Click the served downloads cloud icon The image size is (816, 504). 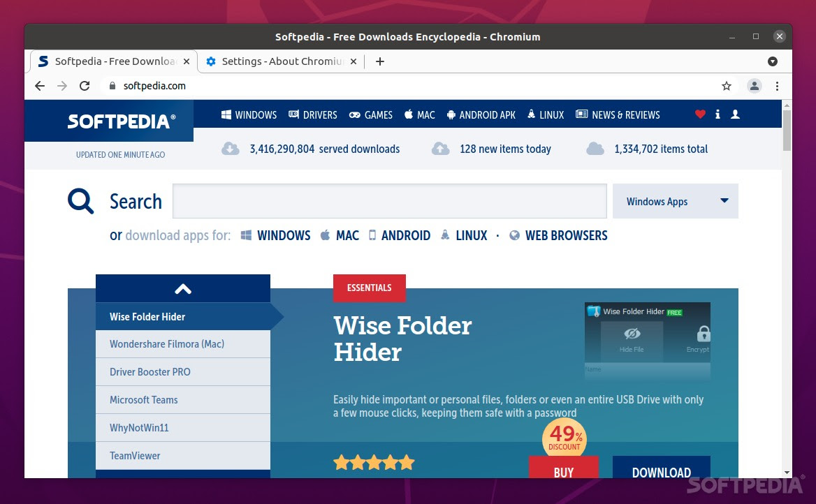(230, 149)
